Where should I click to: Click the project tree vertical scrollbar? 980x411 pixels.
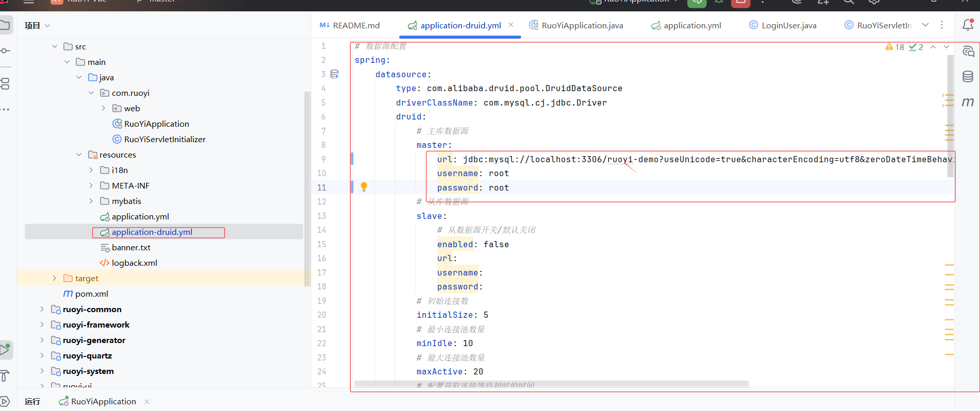pyautogui.click(x=308, y=189)
